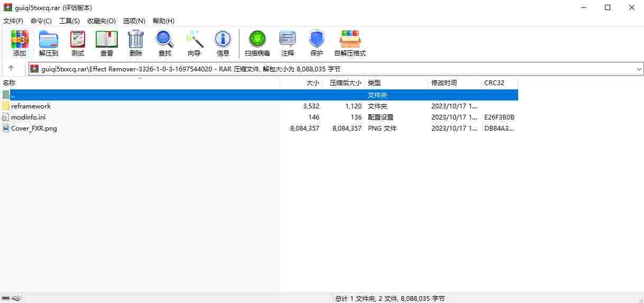Select the reframework folder name

[x=31, y=106]
